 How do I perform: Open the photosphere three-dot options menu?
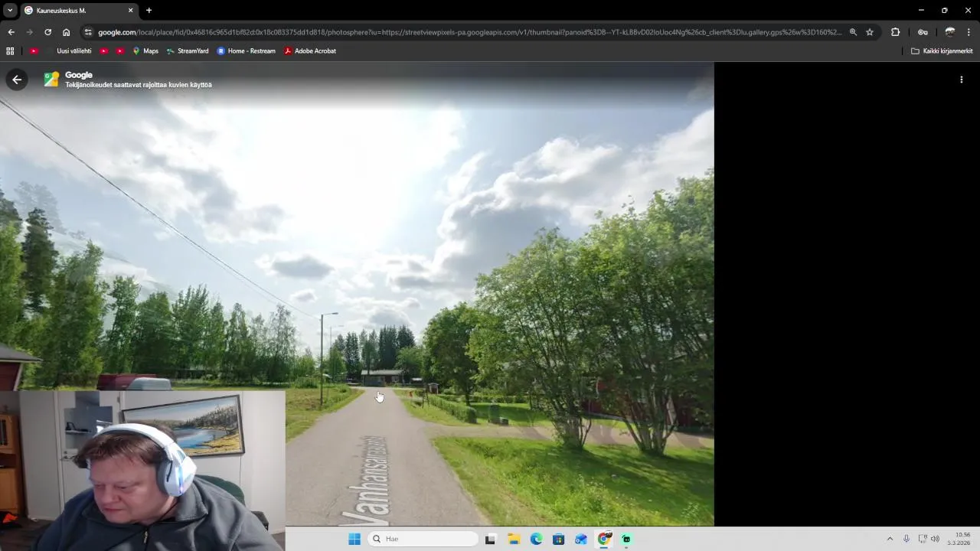point(962,80)
